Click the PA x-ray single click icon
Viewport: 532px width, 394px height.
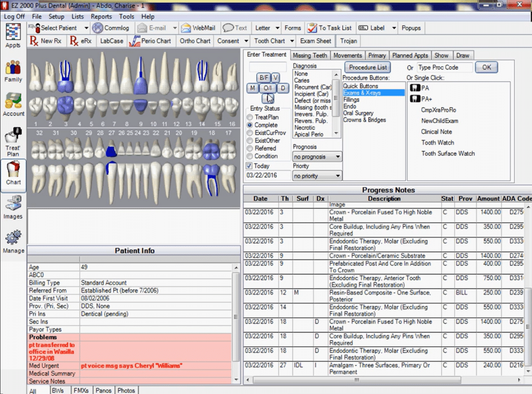[415, 88]
